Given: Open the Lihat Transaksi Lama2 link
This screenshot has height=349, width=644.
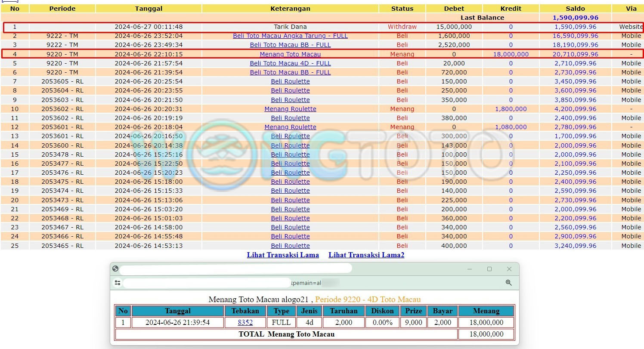Looking at the screenshot, I should coord(366,255).
